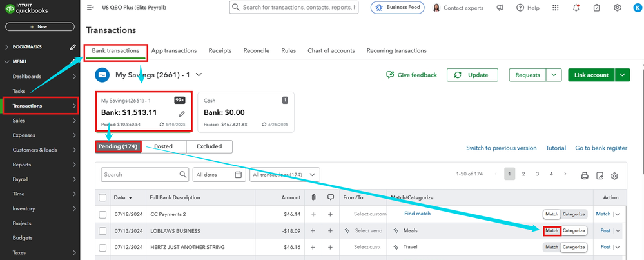Open the calendar icon in All dates

[238, 175]
